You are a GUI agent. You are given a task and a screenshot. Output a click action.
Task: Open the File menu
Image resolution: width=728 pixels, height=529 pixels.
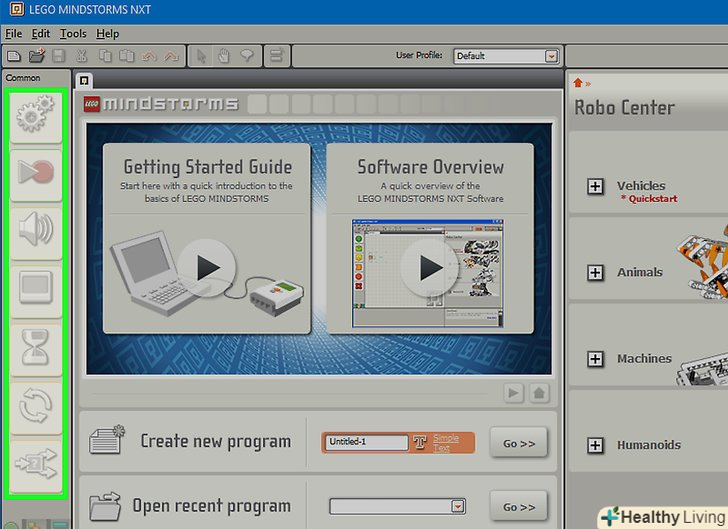pyautogui.click(x=13, y=34)
